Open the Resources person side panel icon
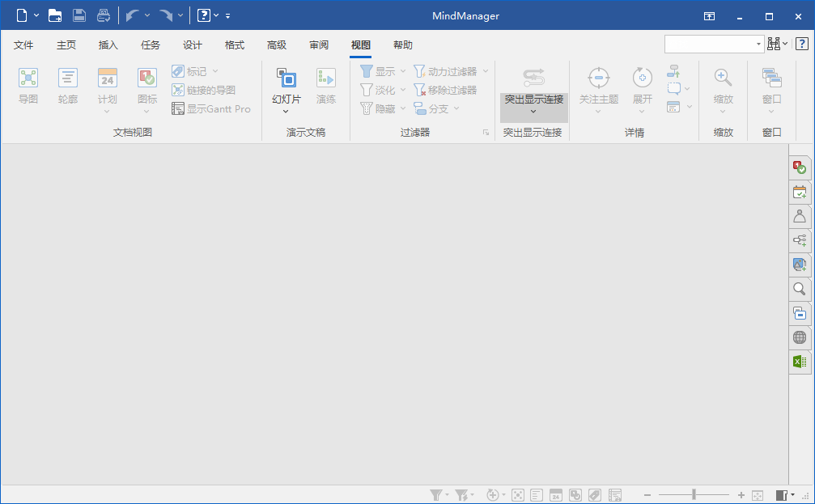 click(800, 216)
